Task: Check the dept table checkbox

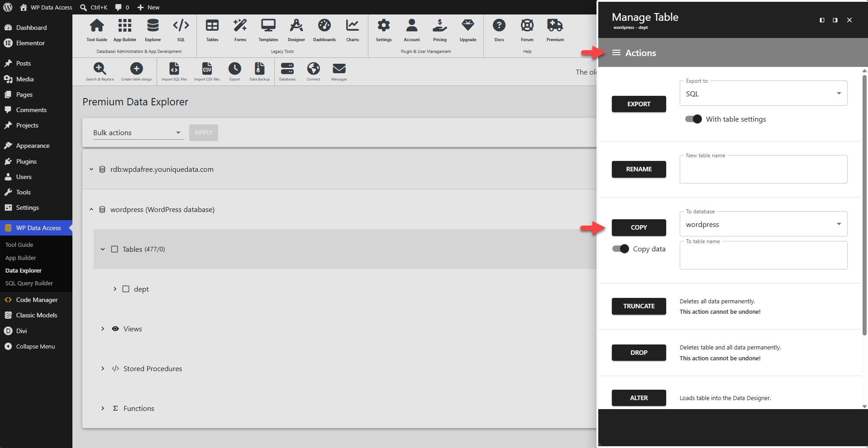Action: point(126,289)
